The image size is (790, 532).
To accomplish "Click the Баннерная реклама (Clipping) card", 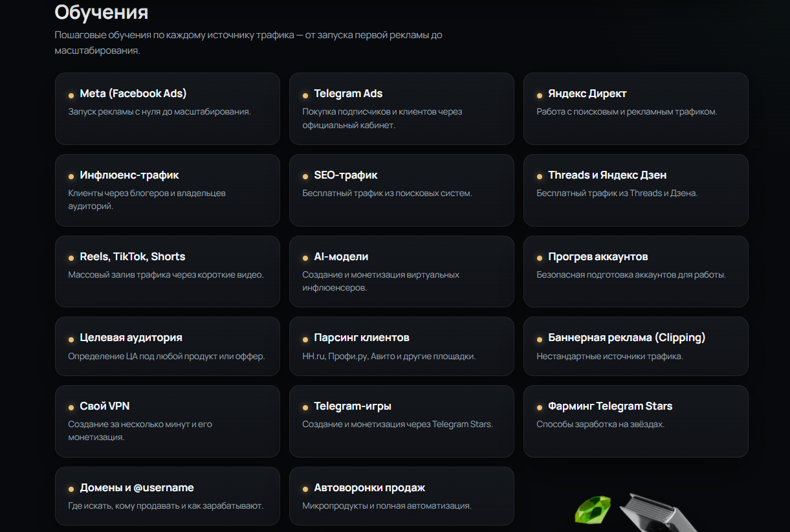I will (x=636, y=346).
